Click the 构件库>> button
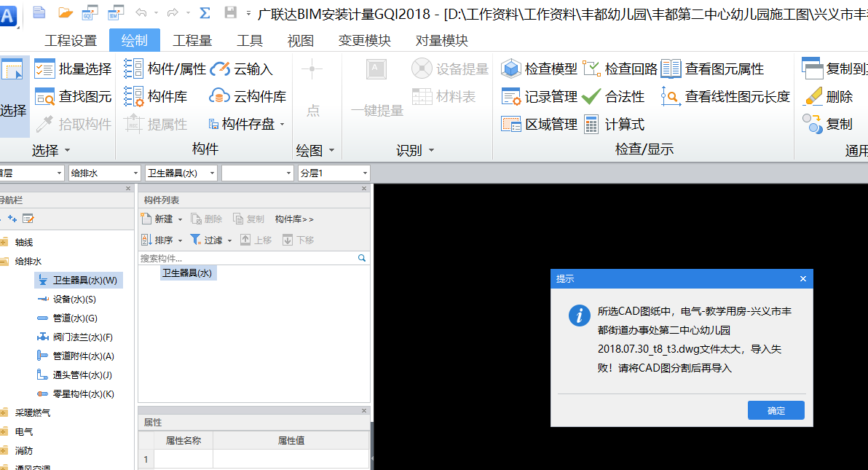Viewport: 868px width, 470px height. tap(294, 219)
